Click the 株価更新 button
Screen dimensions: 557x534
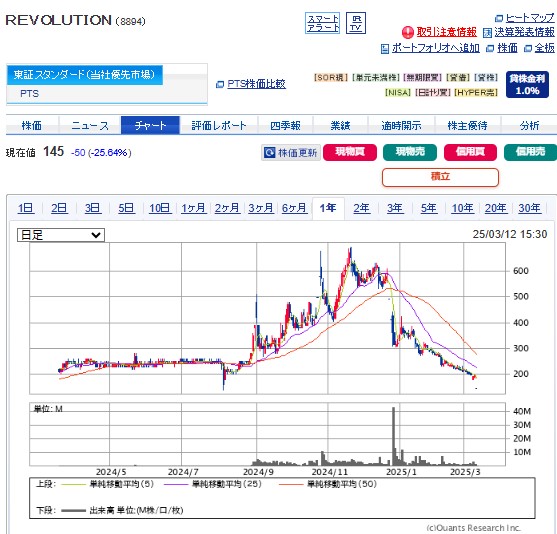point(291,153)
